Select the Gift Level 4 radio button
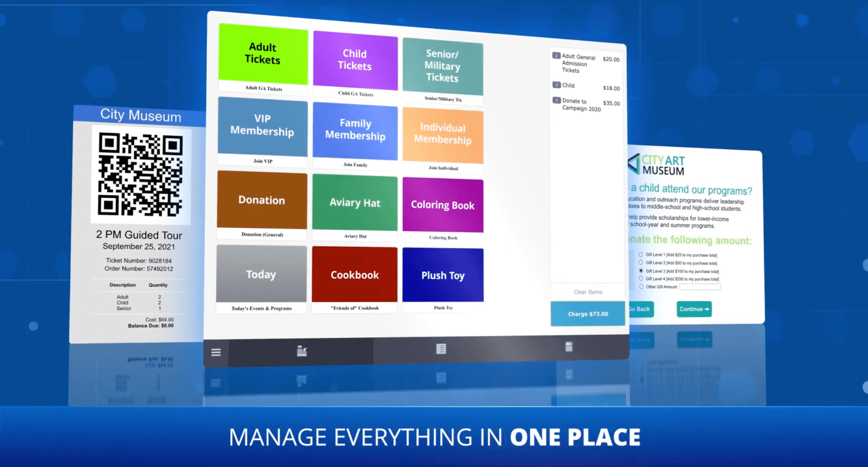This screenshot has height=467, width=868. pyautogui.click(x=640, y=279)
